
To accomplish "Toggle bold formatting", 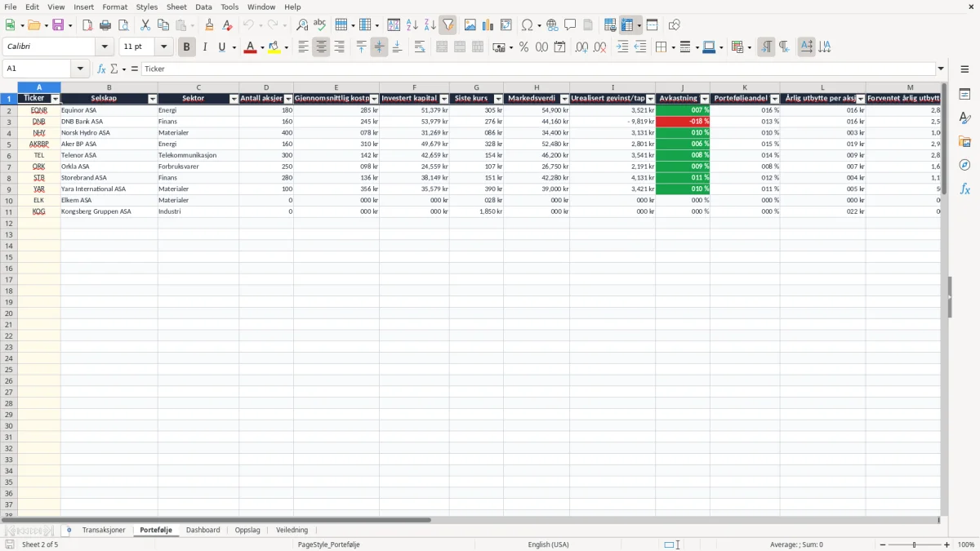I will [x=186, y=47].
